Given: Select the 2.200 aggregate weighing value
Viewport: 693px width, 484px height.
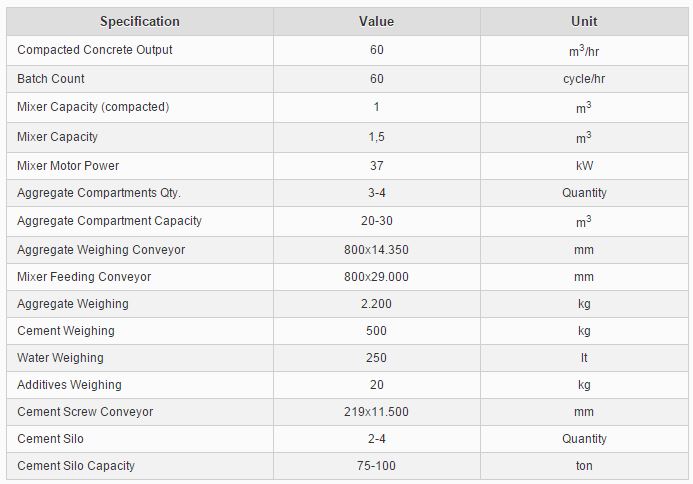Looking at the screenshot, I should click(376, 304).
